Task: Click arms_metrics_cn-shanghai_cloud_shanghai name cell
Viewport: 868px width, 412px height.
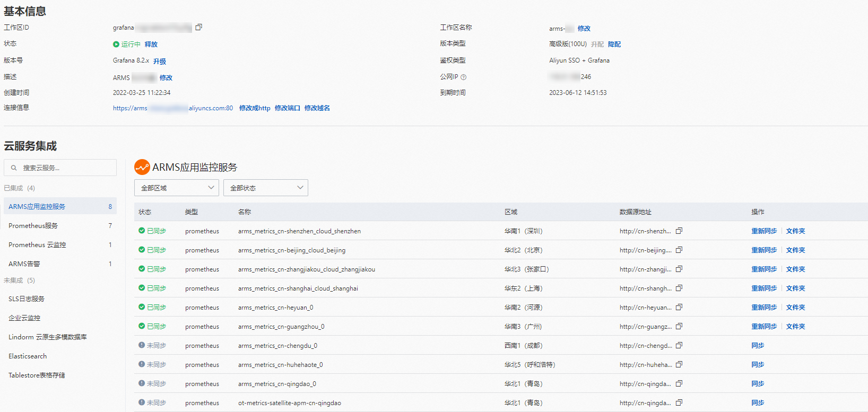Action: tap(298, 288)
